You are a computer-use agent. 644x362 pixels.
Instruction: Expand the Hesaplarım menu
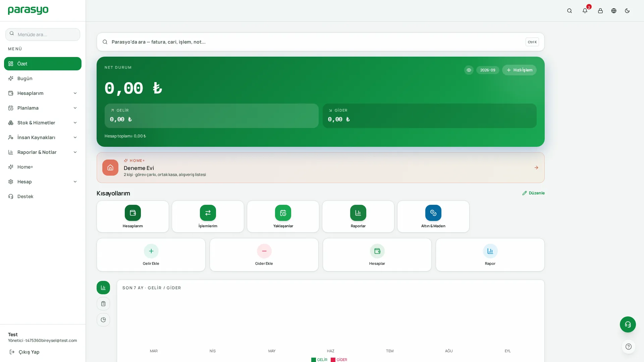43,93
